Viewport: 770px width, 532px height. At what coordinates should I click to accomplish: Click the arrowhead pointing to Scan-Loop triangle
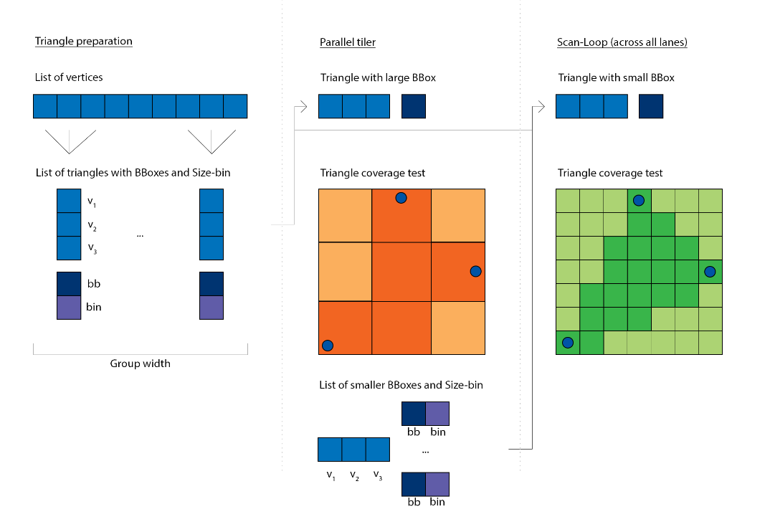point(540,107)
